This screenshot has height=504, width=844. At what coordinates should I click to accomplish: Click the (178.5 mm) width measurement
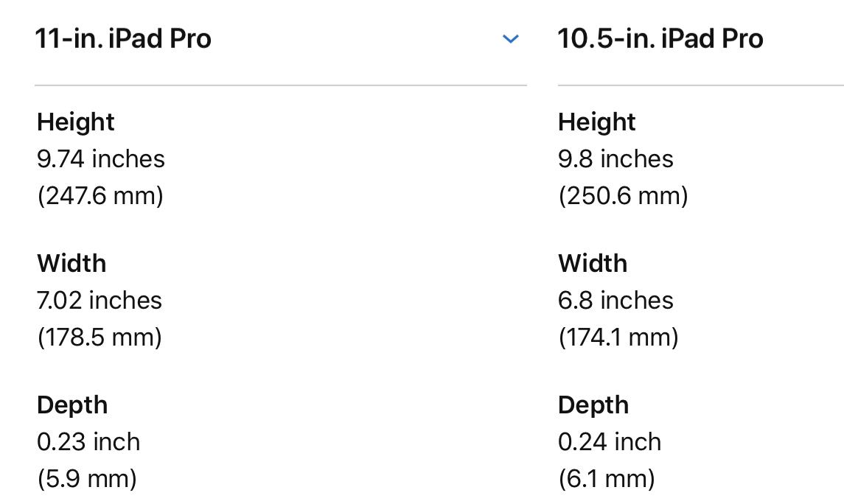pyautogui.click(x=100, y=337)
